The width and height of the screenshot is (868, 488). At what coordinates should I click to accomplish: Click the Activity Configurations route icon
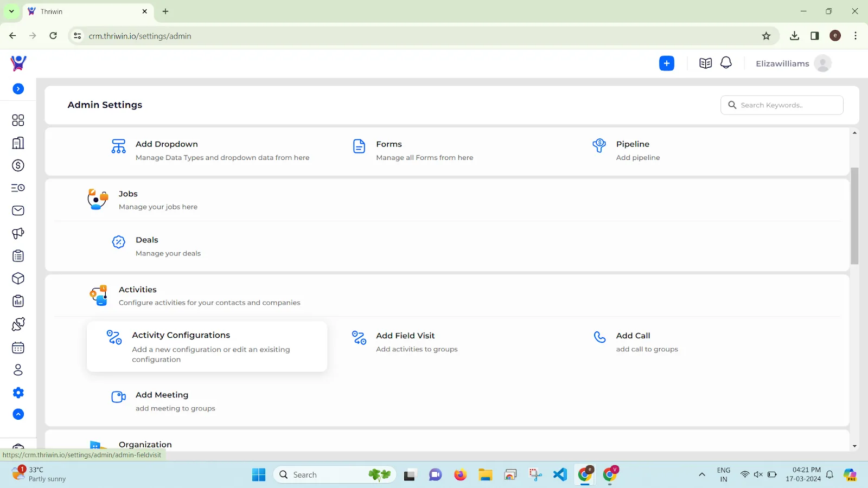tap(114, 337)
